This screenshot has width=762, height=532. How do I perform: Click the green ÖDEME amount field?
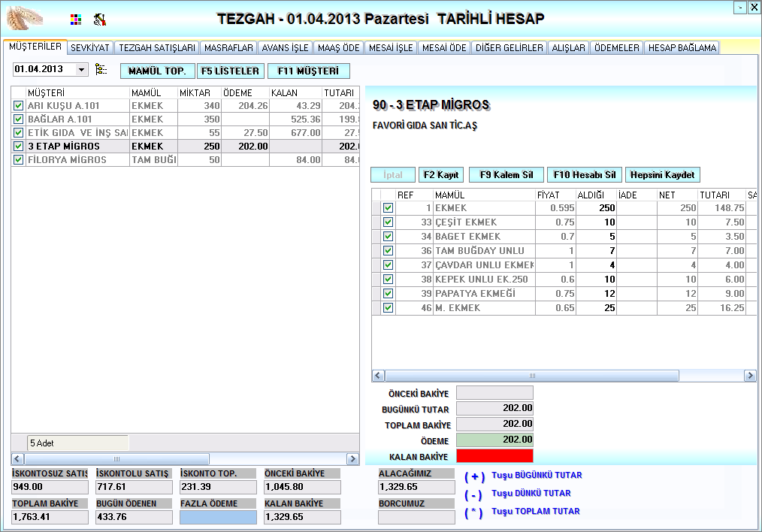494,440
